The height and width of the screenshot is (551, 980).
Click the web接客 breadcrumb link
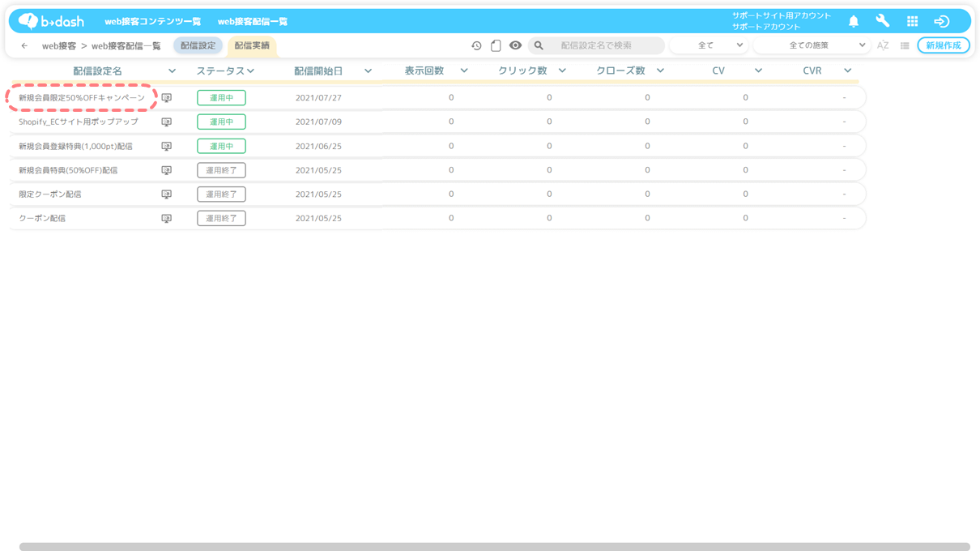pyautogui.click(x=59, y=46)
